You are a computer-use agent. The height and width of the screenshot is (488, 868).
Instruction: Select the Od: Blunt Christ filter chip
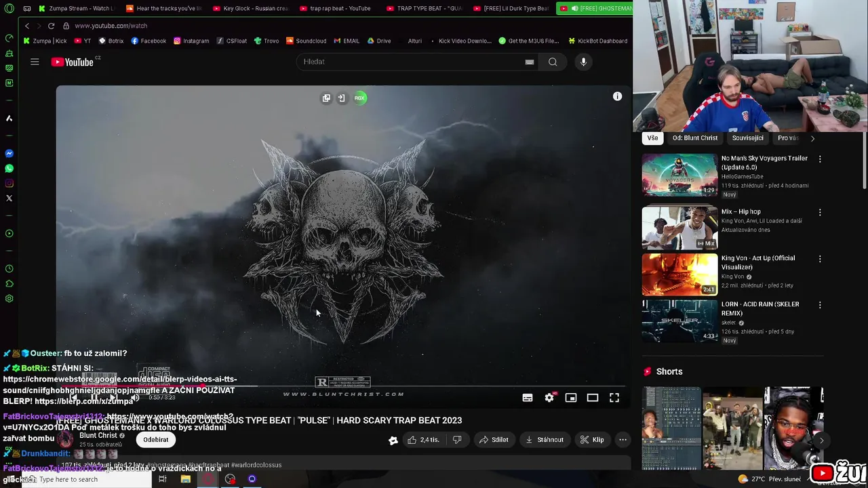(695, 138)
